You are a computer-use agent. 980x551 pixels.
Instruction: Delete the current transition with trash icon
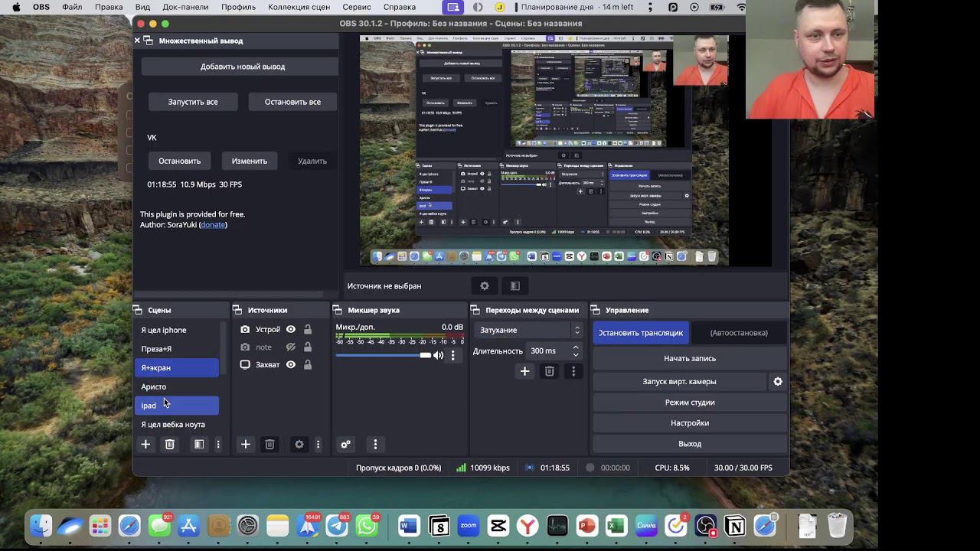pos(549,371)
